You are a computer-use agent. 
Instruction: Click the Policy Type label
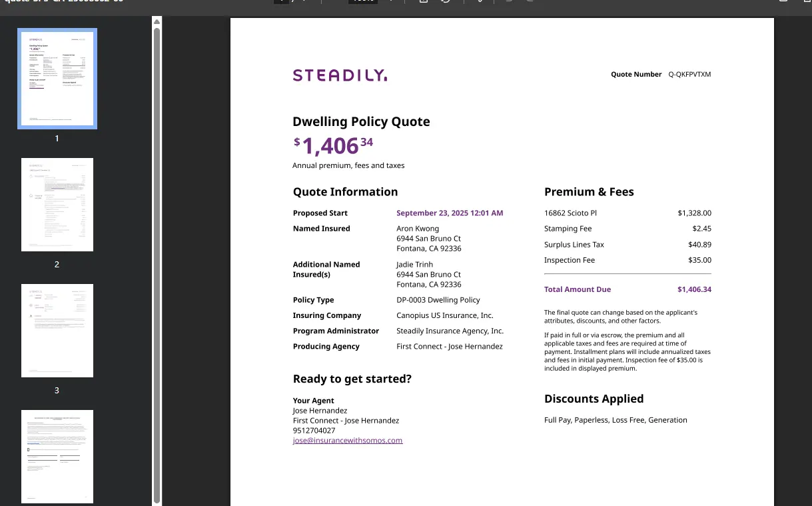tap(314, 300)
